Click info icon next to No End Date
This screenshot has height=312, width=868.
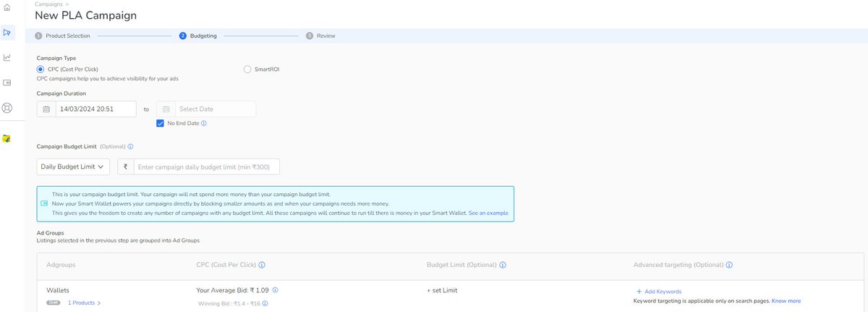point(204,123)
